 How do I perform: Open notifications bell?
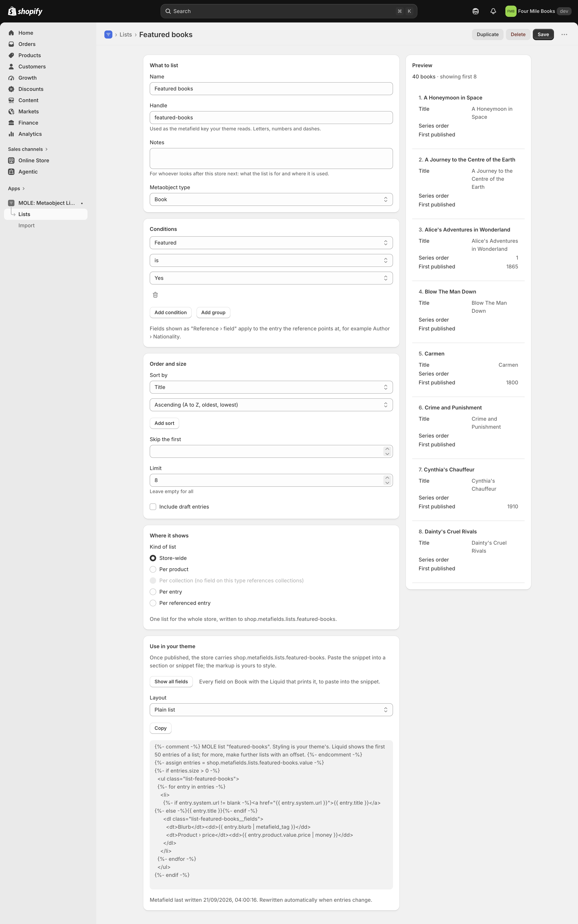pyautogui.click(x=493, y=11)
